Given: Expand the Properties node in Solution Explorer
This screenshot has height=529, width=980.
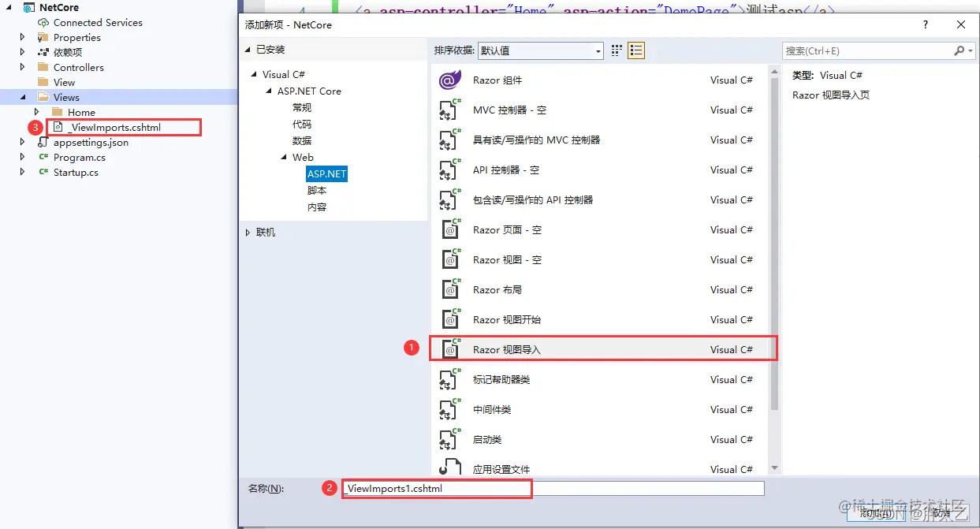Looking at the screenshot, I should click(x=23, y=37).
